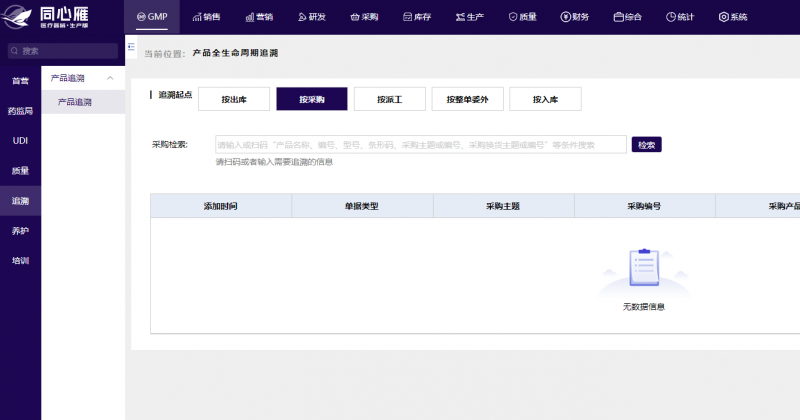
Task: Go to 养护 in left sidebar
Action: [x=20, y=231]
